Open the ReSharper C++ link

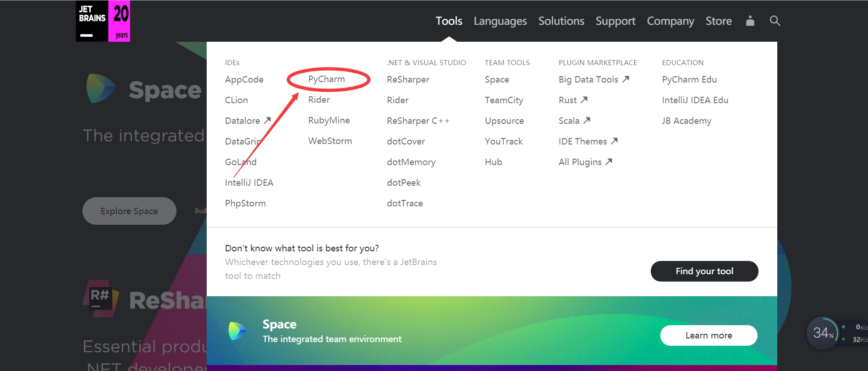(418, 121)
